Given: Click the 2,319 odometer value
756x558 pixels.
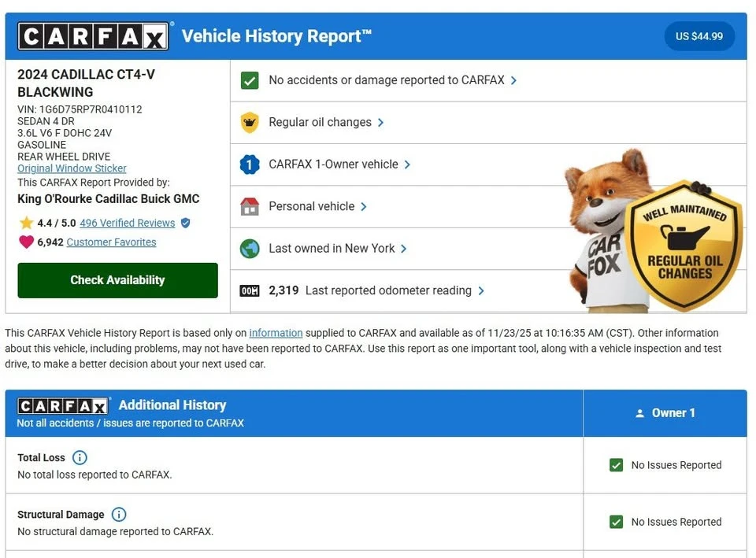Looking at the screenshot, I should point(283,290).
